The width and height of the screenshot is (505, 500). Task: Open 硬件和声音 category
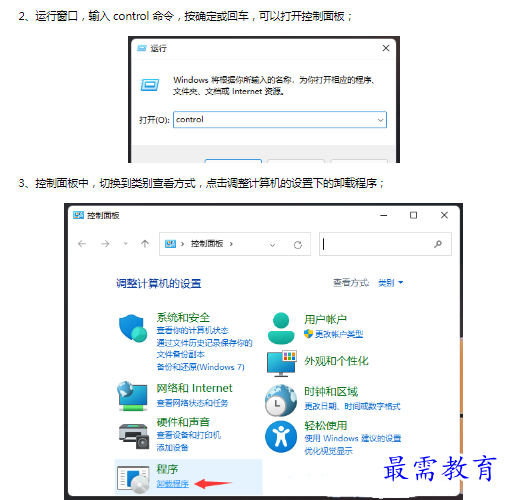[183, 422]
